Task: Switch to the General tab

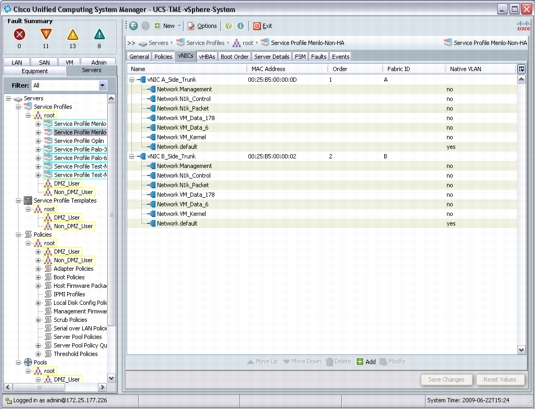Action: point(139,56)
